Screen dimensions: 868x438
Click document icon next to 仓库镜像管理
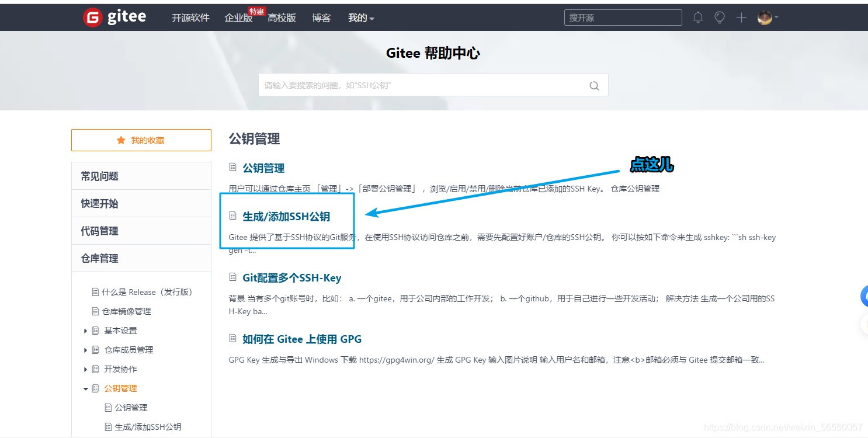pos(95,311)
